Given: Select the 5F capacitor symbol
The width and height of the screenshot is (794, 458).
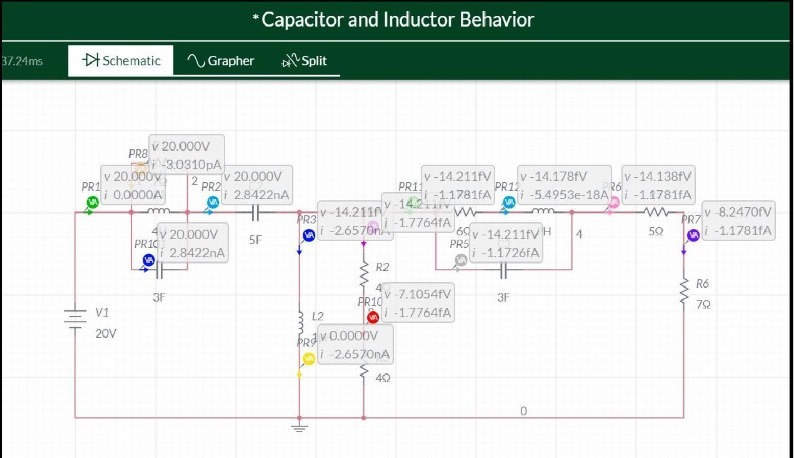Looking at the screenshot, I should pos(256,213).
